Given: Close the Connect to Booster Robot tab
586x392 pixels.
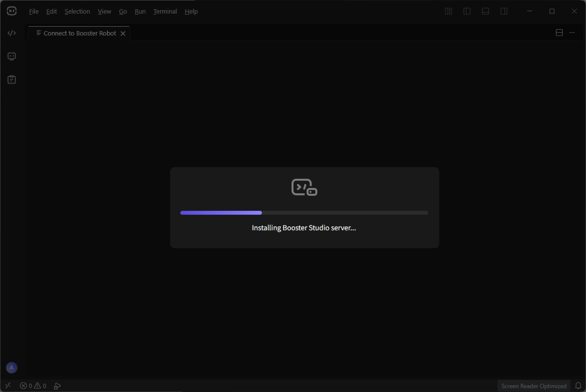Looking at the screenshot, I should pyautogui.click(x=123, y=34).
